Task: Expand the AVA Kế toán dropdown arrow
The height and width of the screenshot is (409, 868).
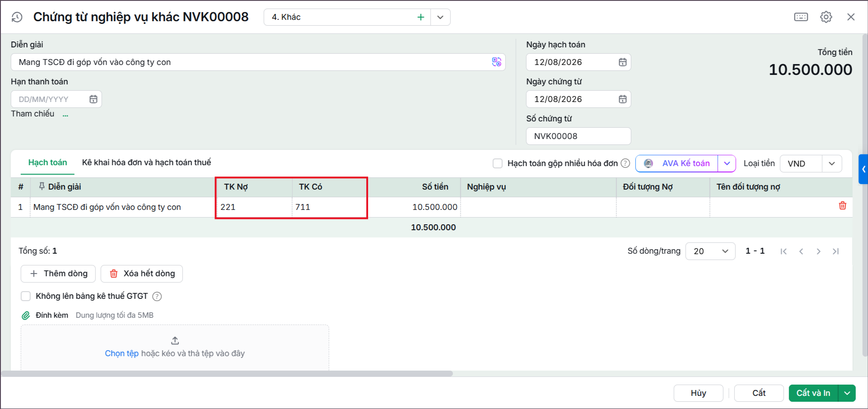Action: (x=727, y=163)
